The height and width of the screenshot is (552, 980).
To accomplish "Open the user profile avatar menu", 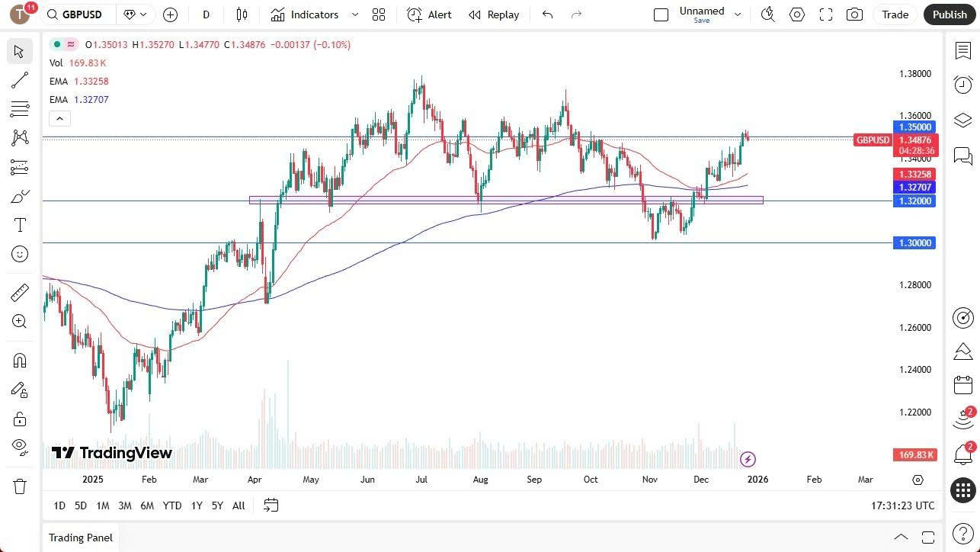I will (x=20, y=14).
